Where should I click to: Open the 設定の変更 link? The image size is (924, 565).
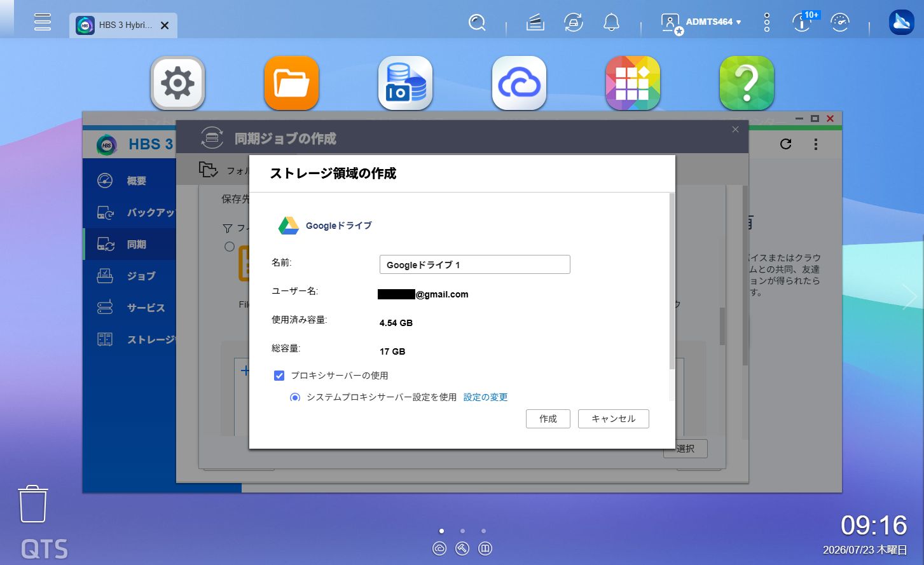pos(485,397)
